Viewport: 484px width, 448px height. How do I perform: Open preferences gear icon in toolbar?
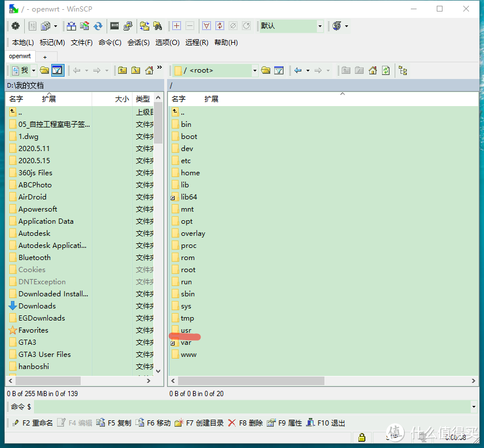click(15, 26)
